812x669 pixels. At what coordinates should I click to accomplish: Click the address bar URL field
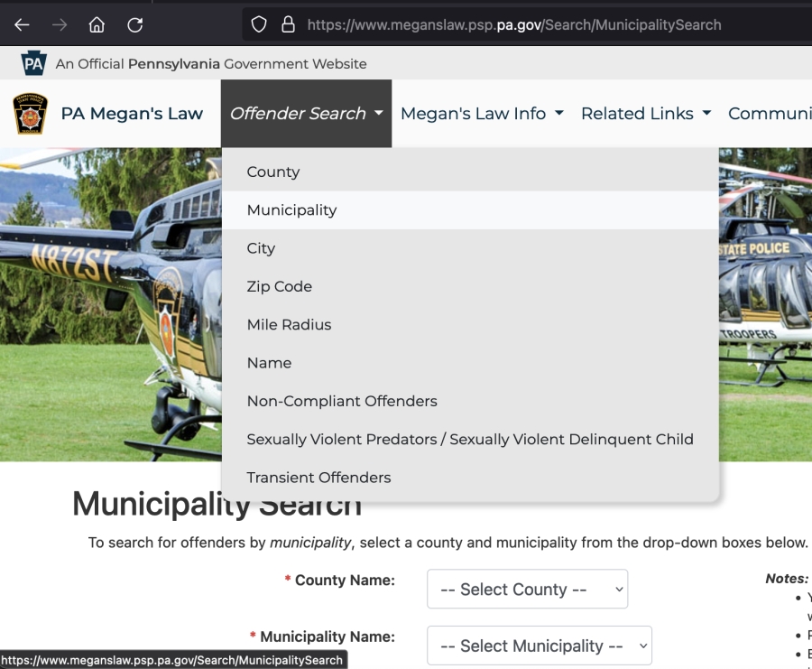(x=527, y=24)
